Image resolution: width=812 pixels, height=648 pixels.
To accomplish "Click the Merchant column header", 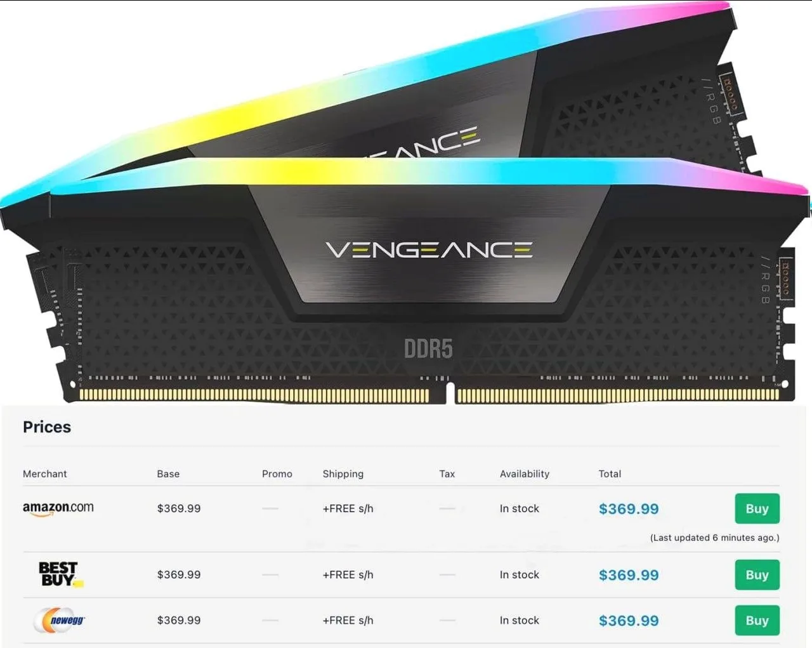I will tap(44, 474).
